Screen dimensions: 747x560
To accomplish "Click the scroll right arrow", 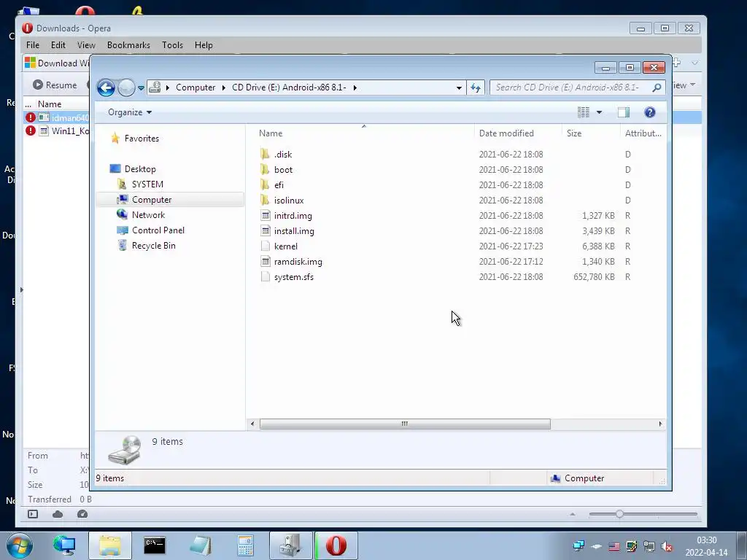I will [660, 424].
